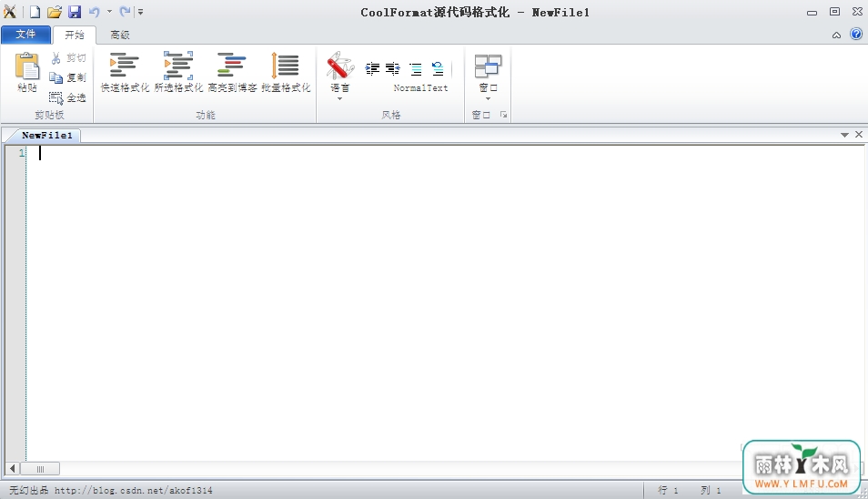Save the file using the floppy icon

[x=75, y=12]
